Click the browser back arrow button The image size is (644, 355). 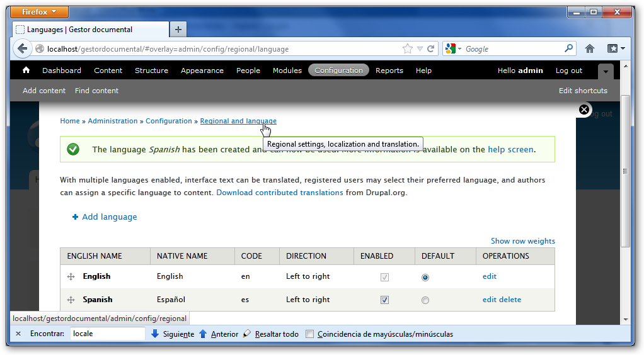(x=23, y=49)
